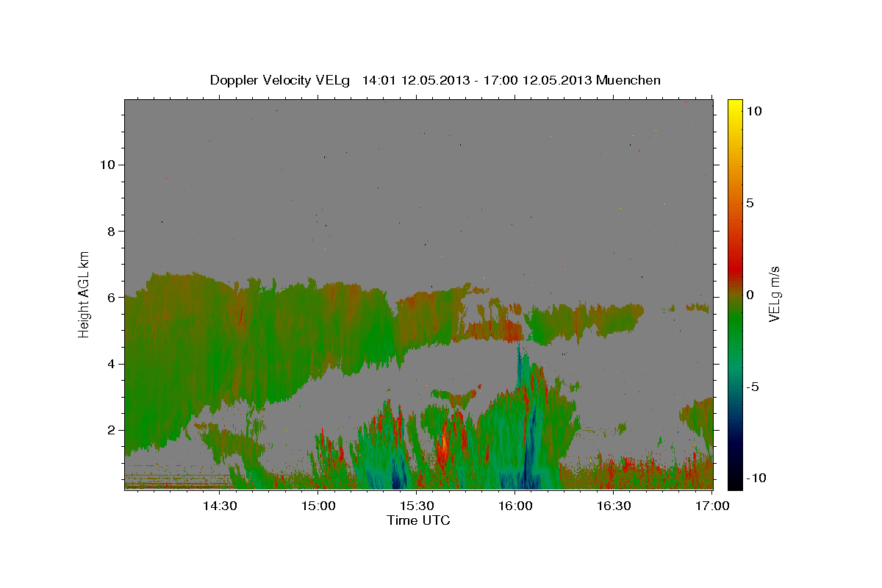This screenshot has height=588, width=882.
Task: Click the 17:00 time tick label
Action: [x=712, y=506]
